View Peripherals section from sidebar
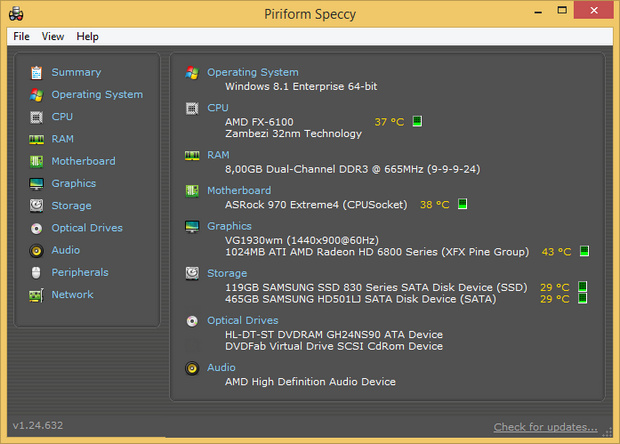 pos(80,272)
